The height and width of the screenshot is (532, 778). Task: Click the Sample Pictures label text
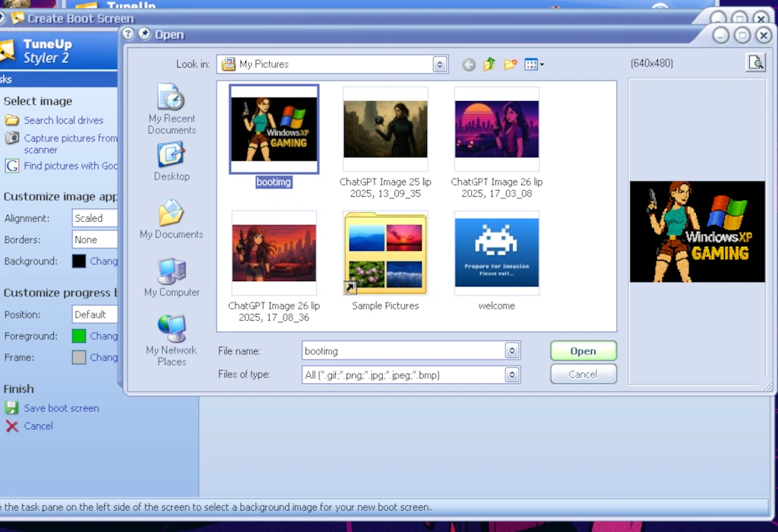pos(385,306)
